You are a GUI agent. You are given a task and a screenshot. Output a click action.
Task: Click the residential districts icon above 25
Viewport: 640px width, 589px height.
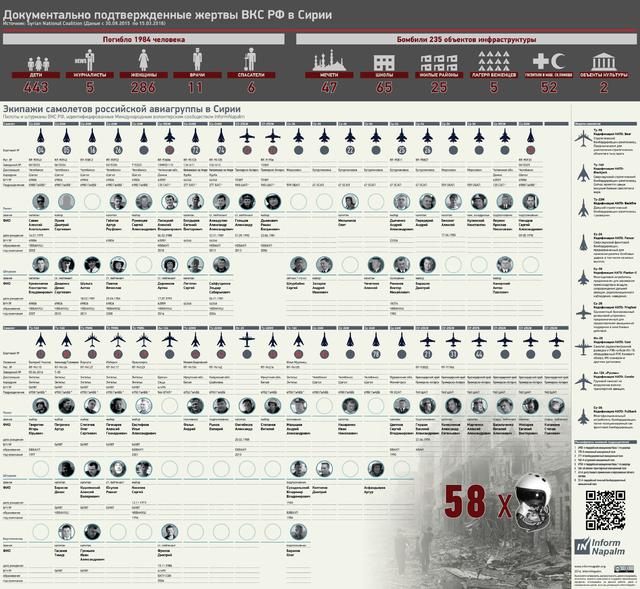[x=437, y=61]
